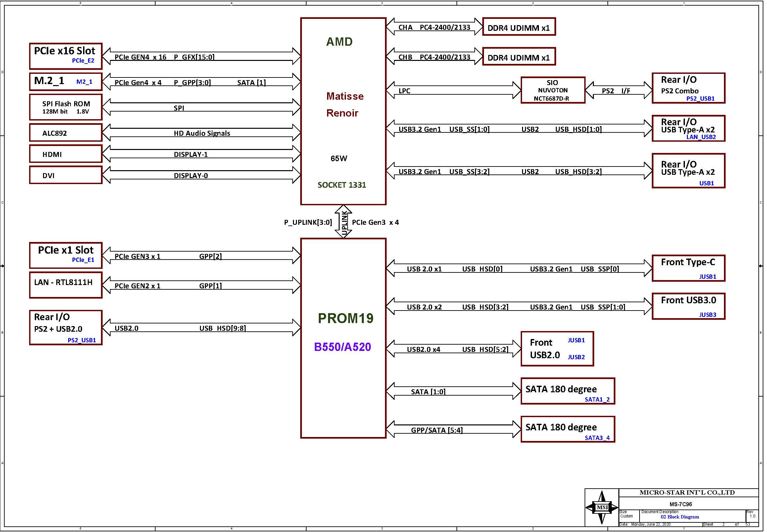Select the 'USB_SSP[0]' signal name
This screenshot has height=532, width=767.
[600, 269]
